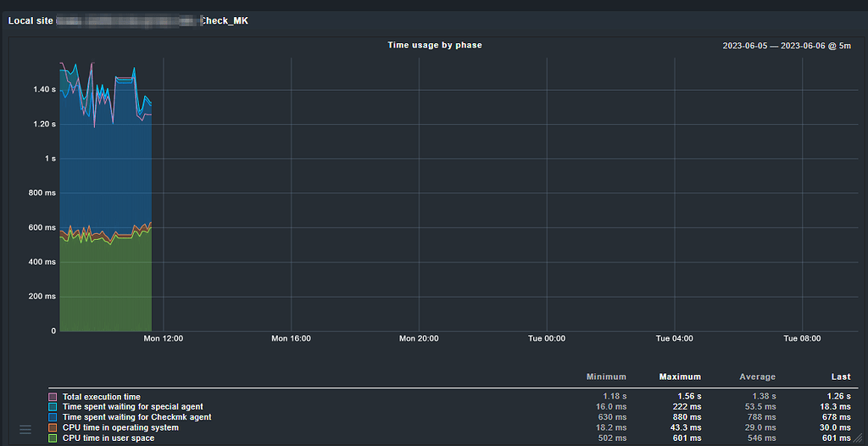Image resolution: width=868 pixels, height=446 pixels.
Task: Click the 800 ms y-axis label
Action: coord(43,192)
